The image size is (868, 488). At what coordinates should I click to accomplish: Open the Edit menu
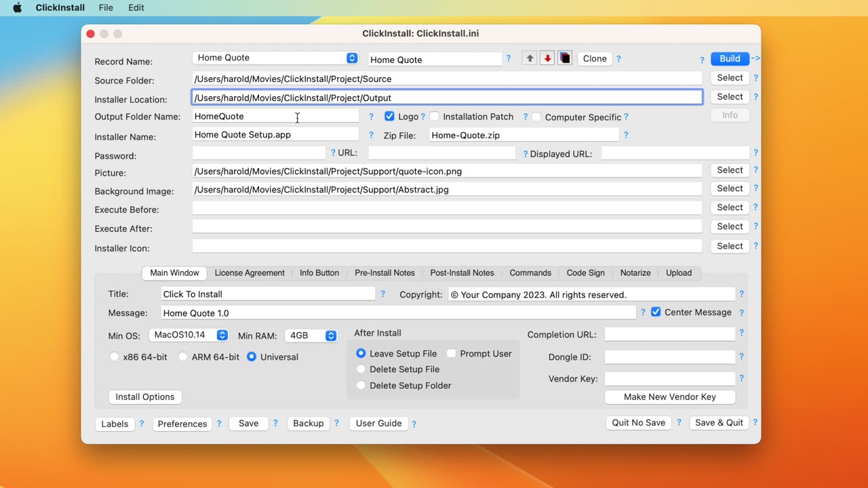[136, 7]
